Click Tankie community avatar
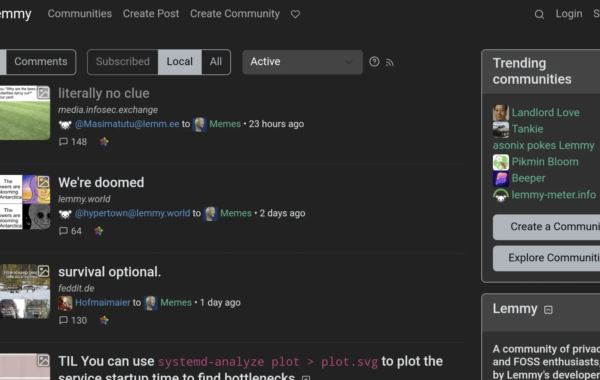 pyautogui.click(x=501, y=129)
